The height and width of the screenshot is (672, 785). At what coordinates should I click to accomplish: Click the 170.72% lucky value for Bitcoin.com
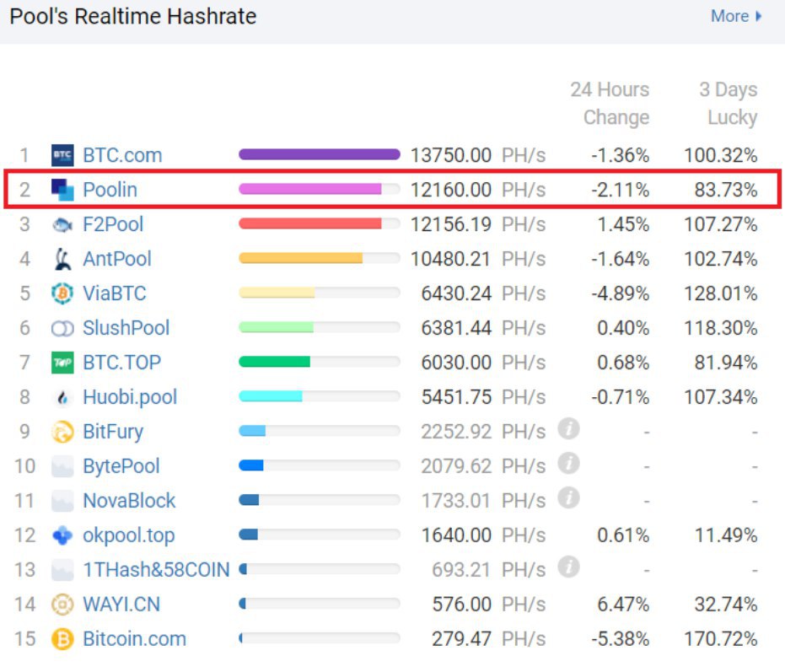pos(721,639)
